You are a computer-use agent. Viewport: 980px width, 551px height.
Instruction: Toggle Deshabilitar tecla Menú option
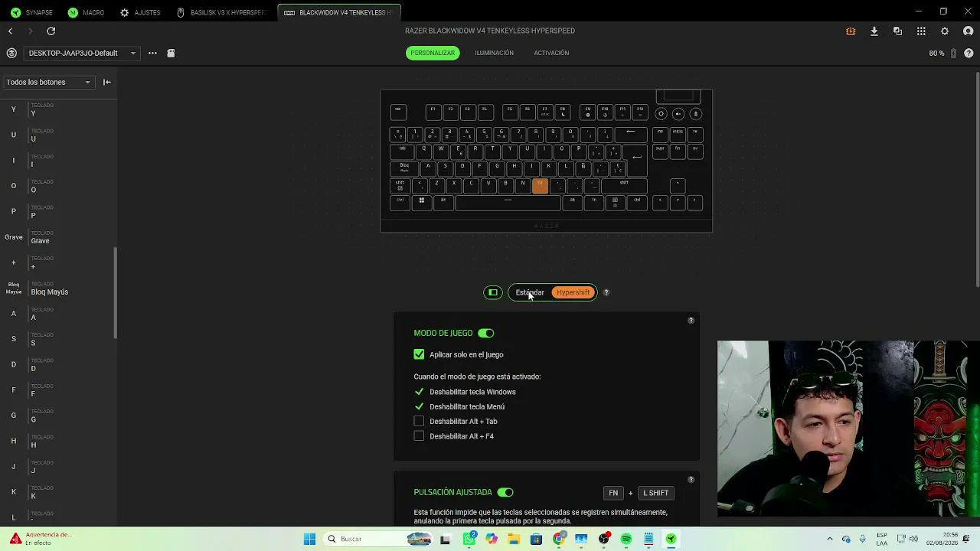click(419, 406)
